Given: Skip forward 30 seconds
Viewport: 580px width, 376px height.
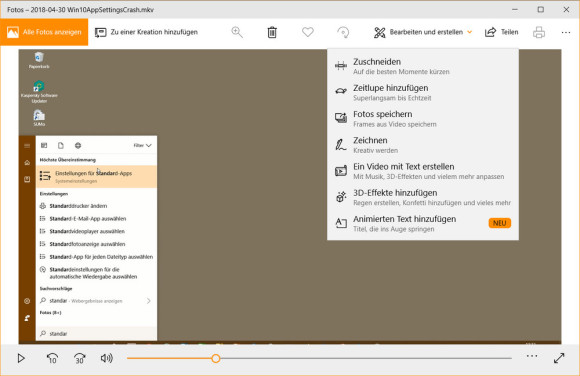Looking at the screenshot, I should click(x=80, y=358).
